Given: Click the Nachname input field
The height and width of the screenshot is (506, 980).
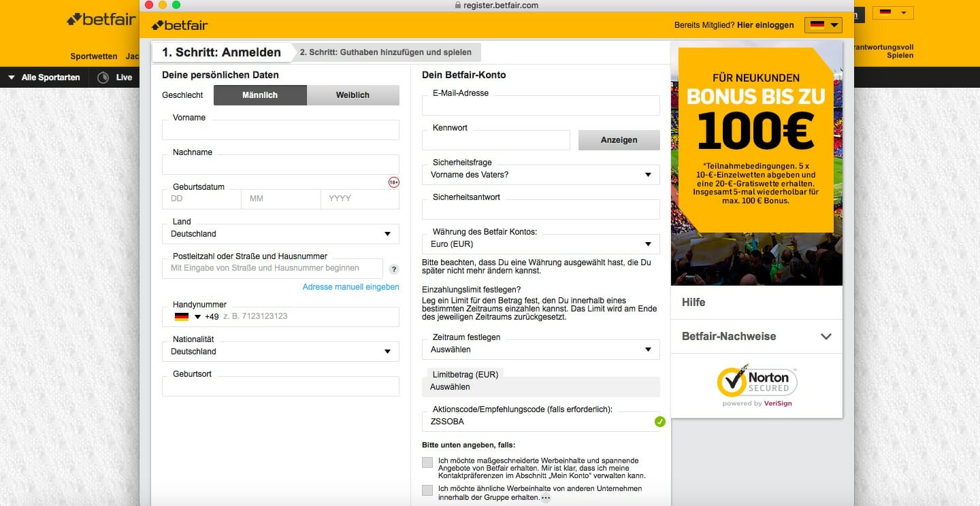Looking at the screenshot, I should click(280, 165).
